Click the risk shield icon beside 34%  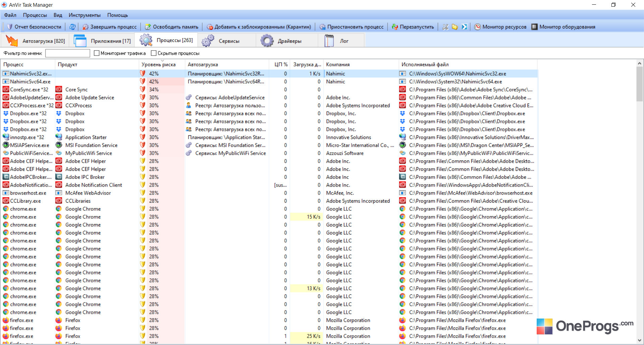click(x=143, y=89)
